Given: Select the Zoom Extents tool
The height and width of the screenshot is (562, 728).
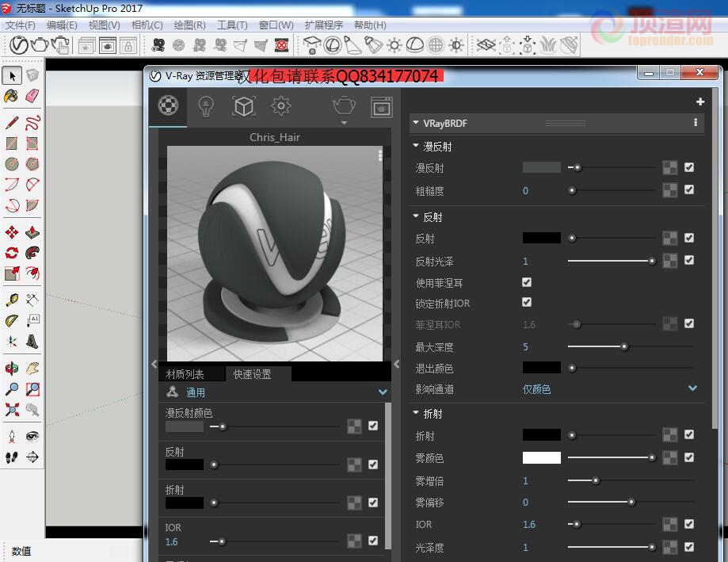Looking at the screenshot, I should [12, 409].
